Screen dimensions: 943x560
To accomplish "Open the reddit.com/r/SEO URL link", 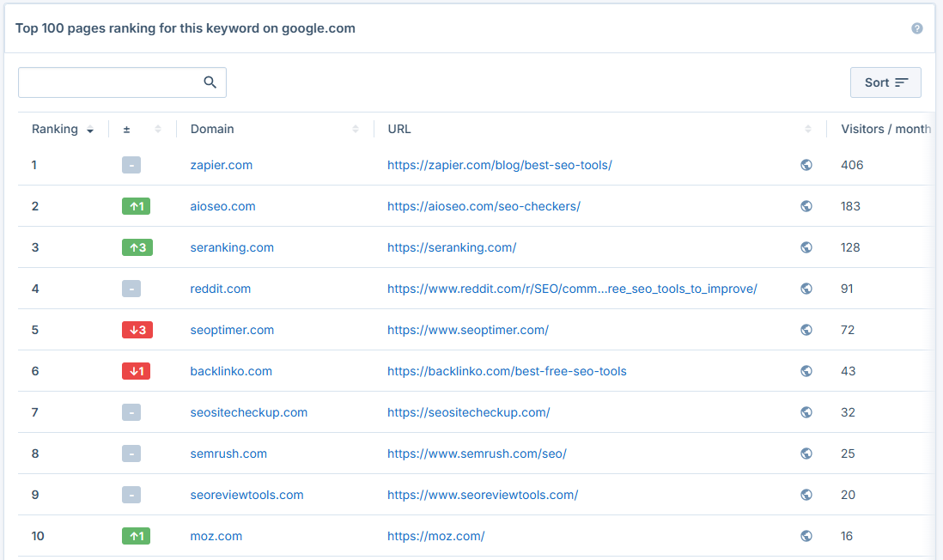I will 572,289.
